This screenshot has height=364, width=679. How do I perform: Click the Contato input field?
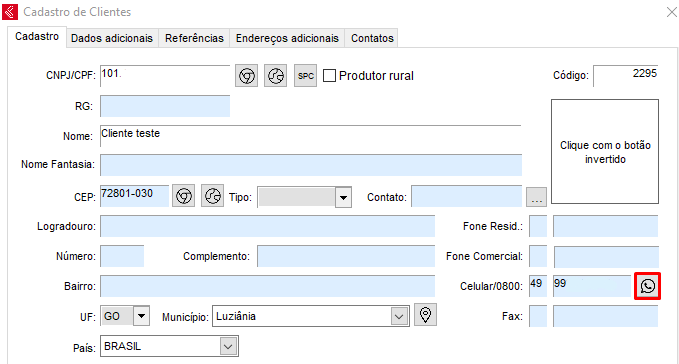[x=467, y=196]
